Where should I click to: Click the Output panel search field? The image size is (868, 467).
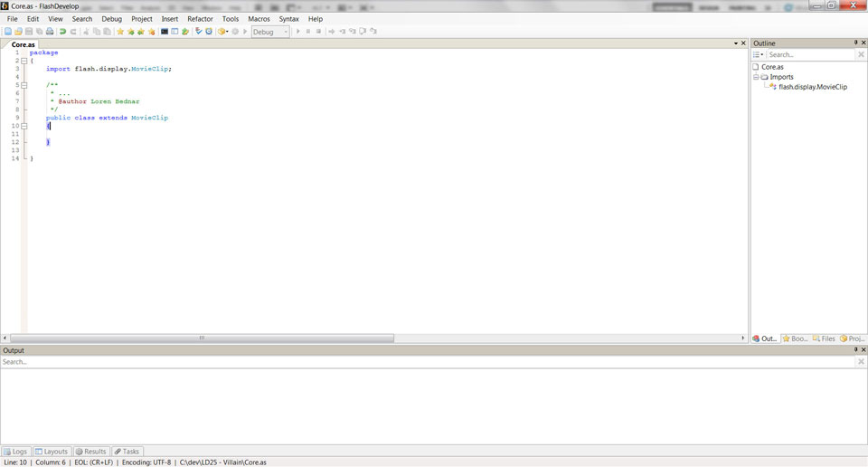(428, 362)
